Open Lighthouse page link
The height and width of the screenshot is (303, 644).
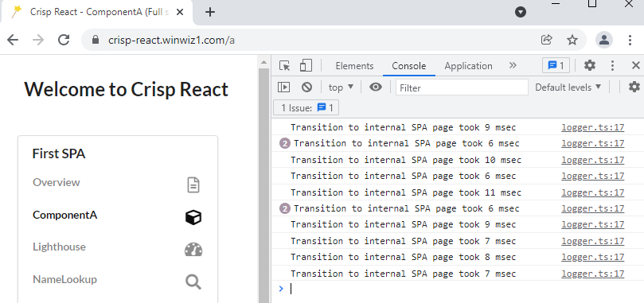[x=59, y=247]
